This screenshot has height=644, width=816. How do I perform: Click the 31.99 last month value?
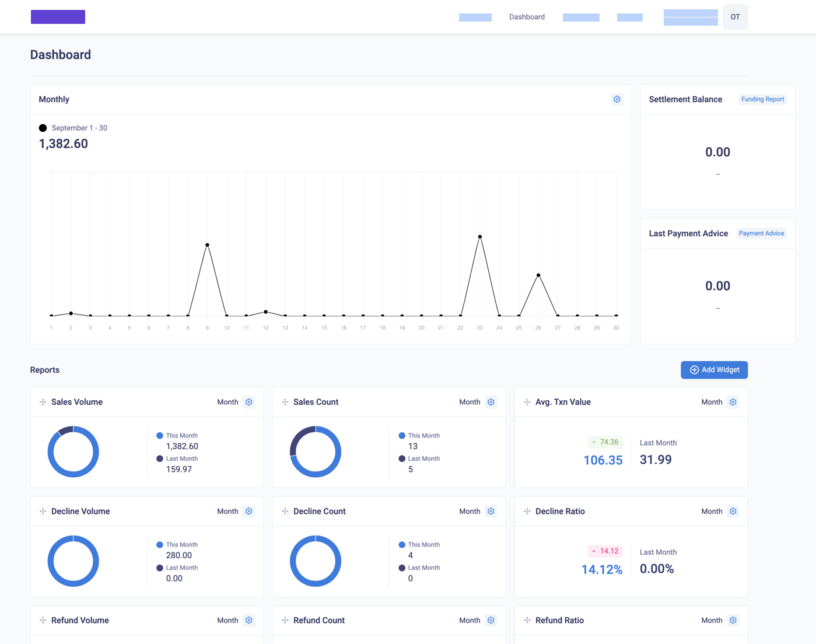pos(656,460)
